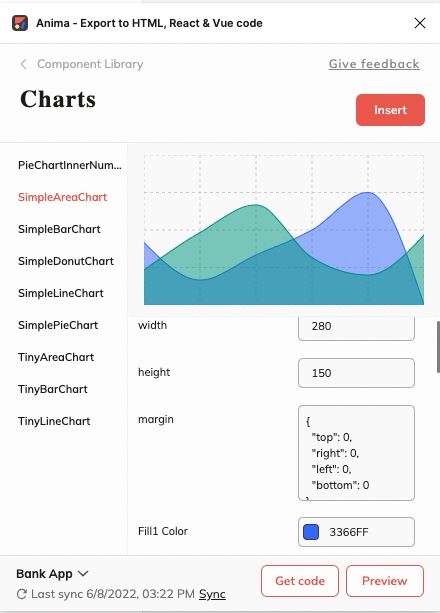Click the width input field

356,328
